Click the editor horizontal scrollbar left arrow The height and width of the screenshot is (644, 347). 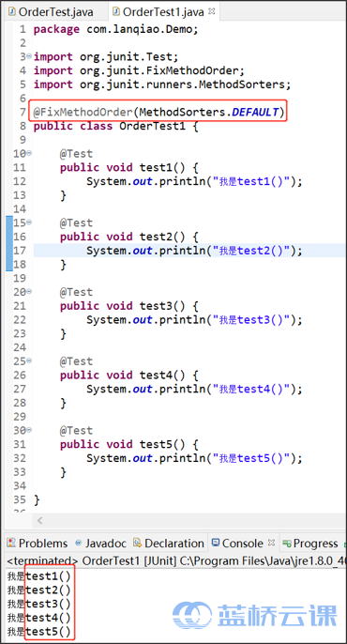coord(39,520)
